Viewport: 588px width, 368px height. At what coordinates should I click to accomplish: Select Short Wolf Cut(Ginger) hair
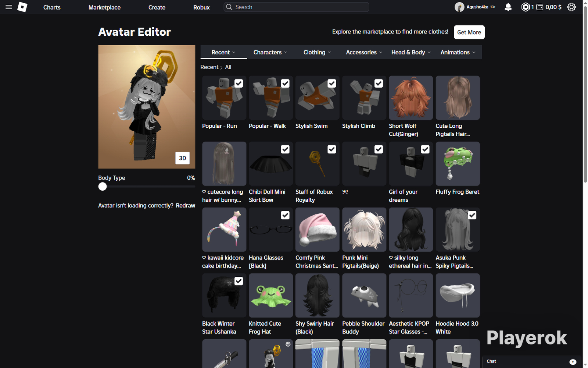(411, 98)
